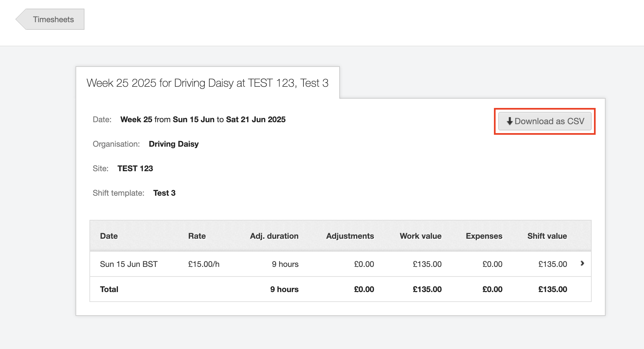Click the Driving Daisy organisation value
Viewport: 644px width, 349px height.
click(x=174, y=144)
